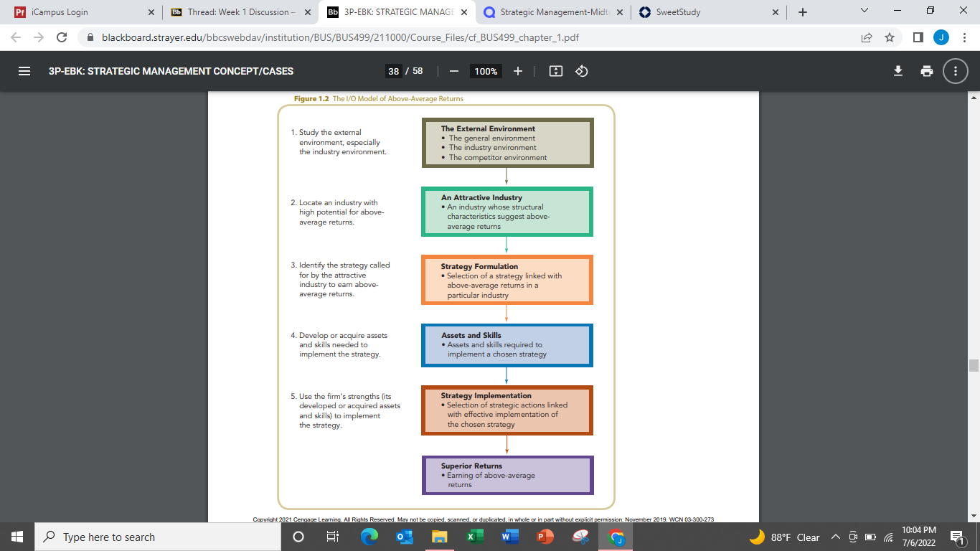980x551 pixels.
Task: Print the PDF document
Action: (927, 71)
